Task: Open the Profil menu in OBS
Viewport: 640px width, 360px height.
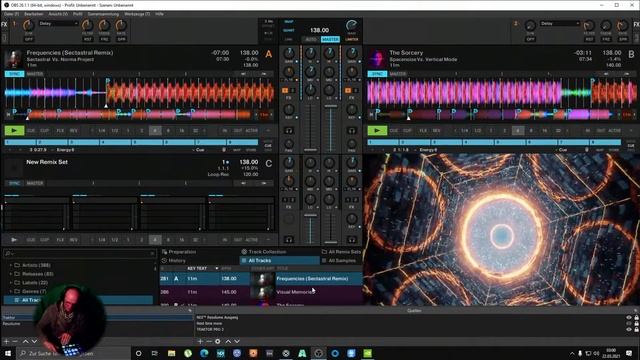Action: coord(78,14)
